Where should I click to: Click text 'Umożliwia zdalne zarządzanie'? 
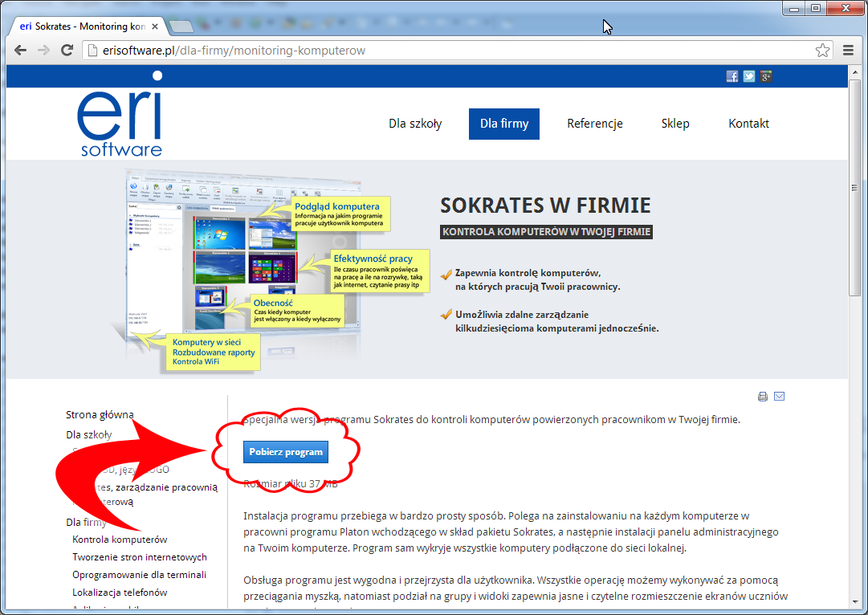point(522,315)
